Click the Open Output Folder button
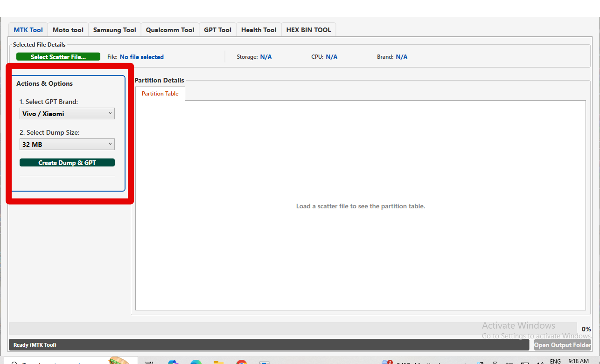Viewport: 600px width, 364px height. [562, 345]
